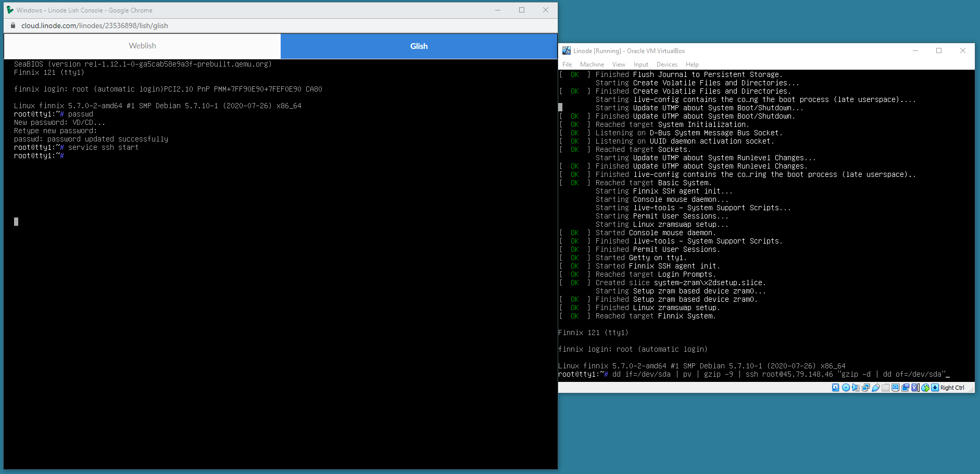Select the Glish tab

pos(419,46)
